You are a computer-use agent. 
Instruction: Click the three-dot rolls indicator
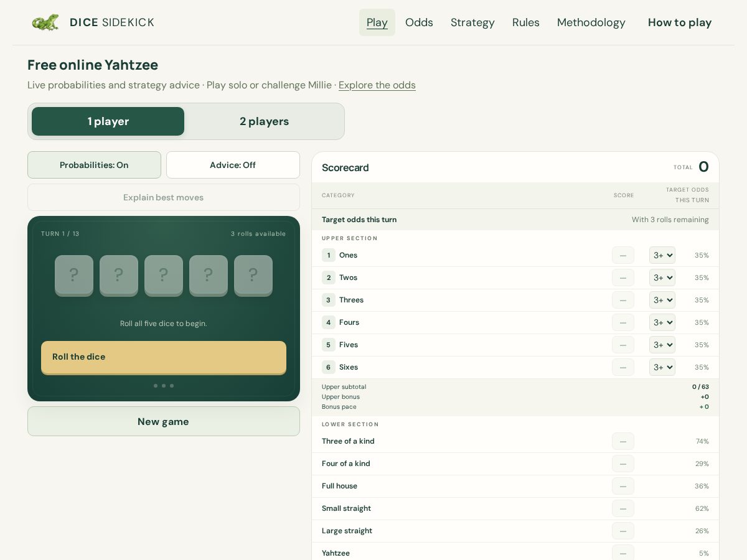point(164,386)
